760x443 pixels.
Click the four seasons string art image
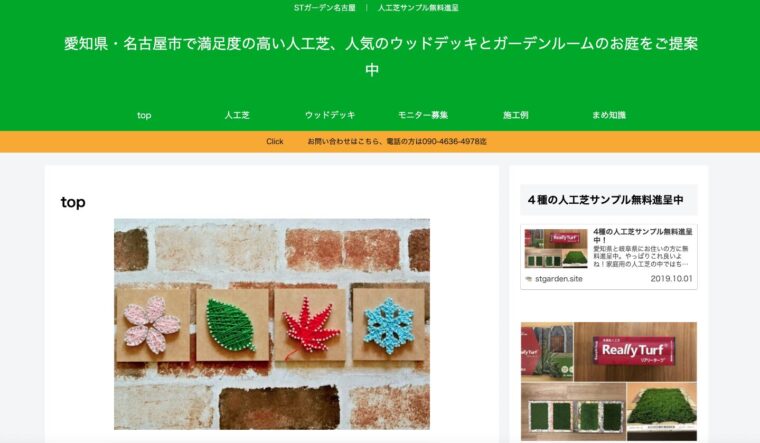tap(271, 324)
